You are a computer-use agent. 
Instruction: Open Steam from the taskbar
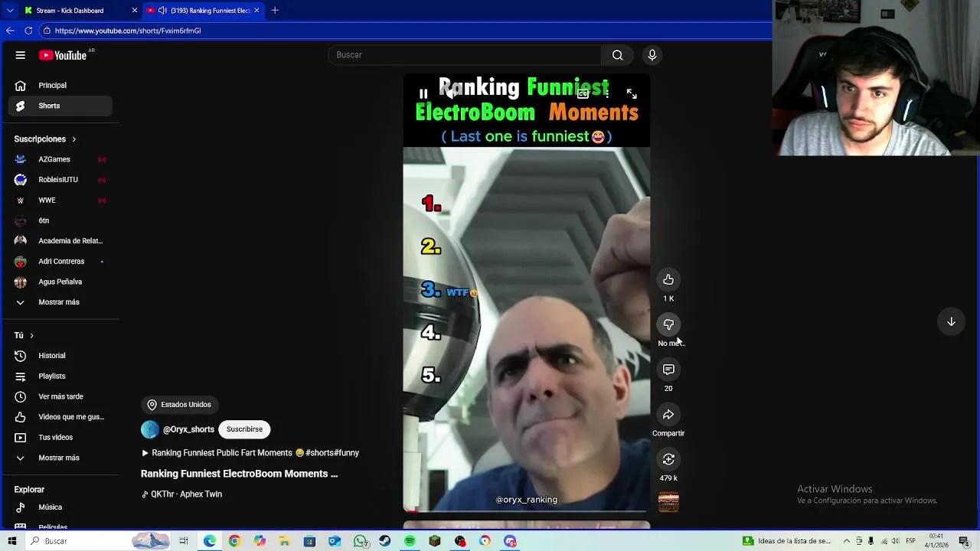[384, 541]
